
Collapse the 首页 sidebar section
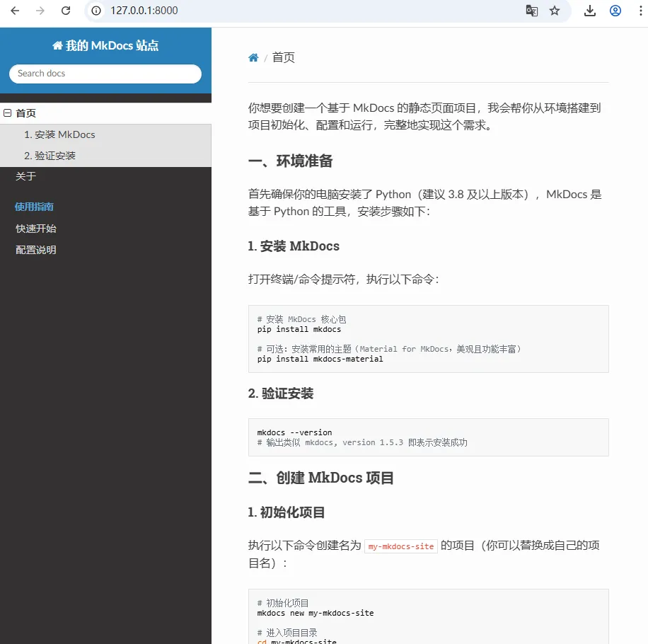tap(8, 113)
